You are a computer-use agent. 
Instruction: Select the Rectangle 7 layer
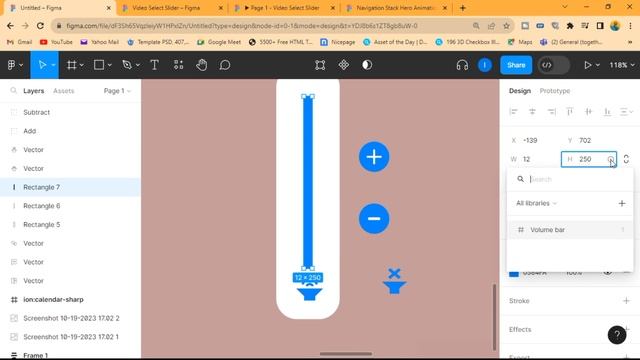[70, 187]
